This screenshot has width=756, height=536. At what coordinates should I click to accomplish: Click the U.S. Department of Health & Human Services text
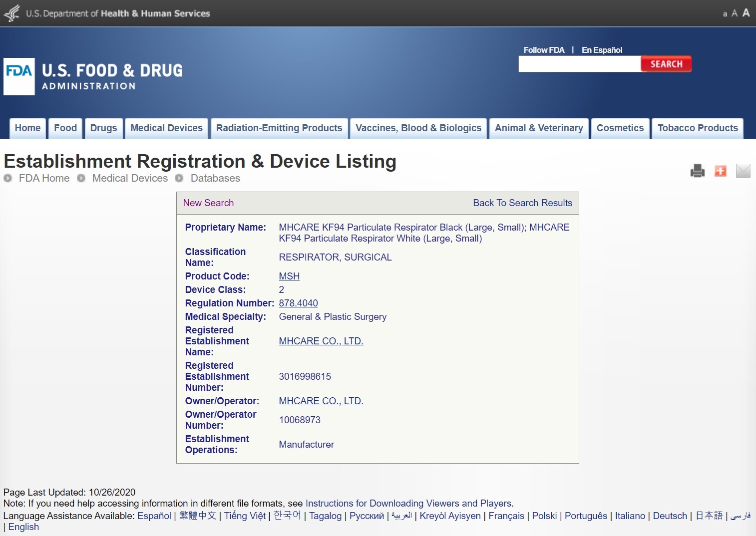coord(118,13)
